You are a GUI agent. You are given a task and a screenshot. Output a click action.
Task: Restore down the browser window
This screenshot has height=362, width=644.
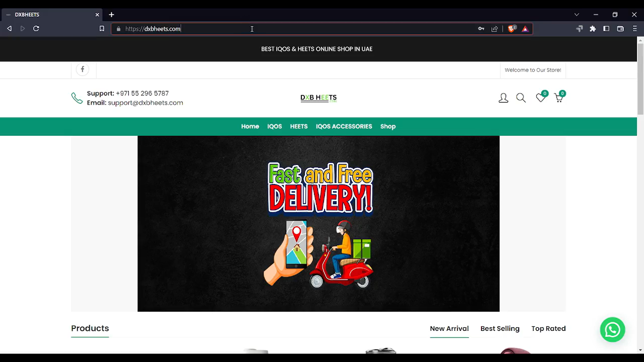coord(615,15)
